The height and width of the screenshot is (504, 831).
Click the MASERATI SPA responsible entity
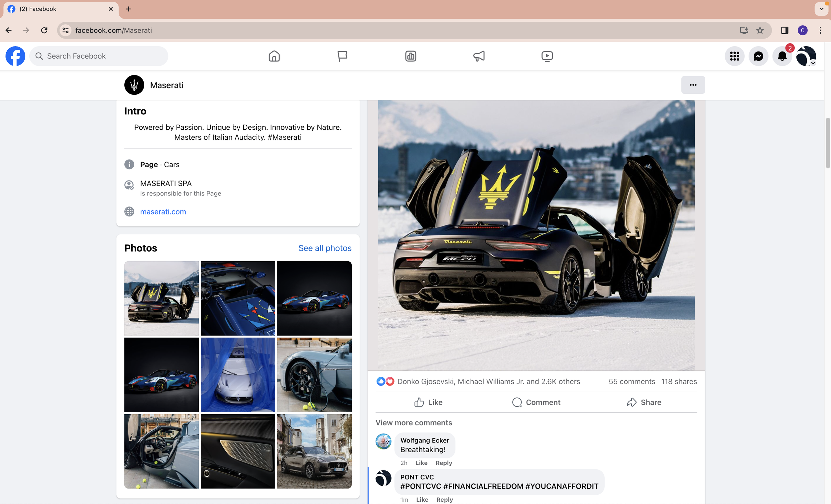coord(166,183)
